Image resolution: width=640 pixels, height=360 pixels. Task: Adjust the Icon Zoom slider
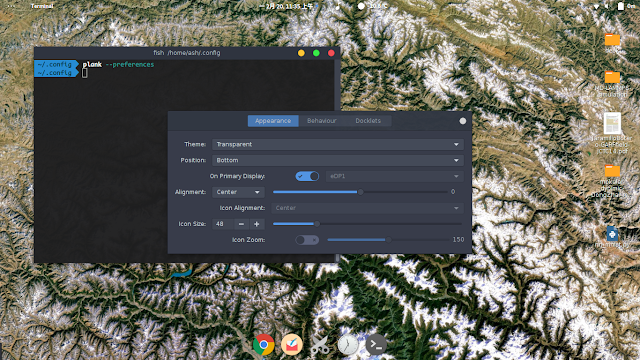point(388,240)
